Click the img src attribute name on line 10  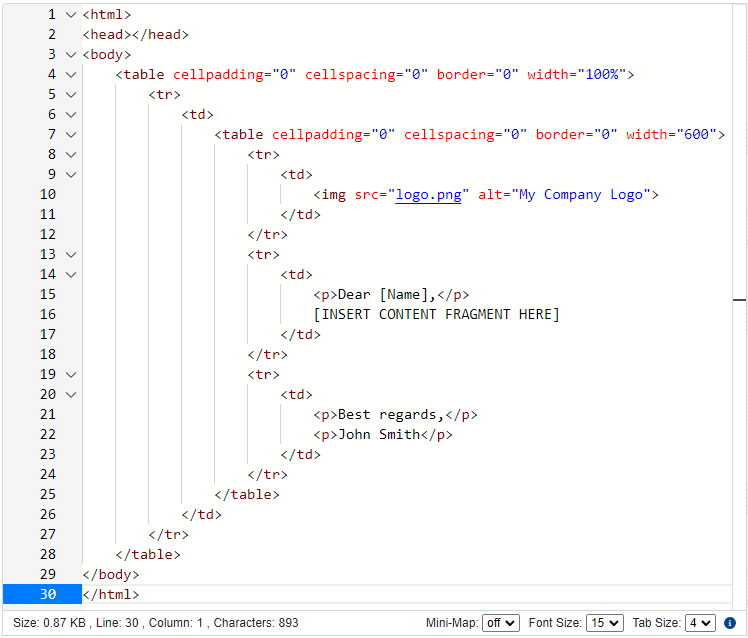[x=366, y=195]
